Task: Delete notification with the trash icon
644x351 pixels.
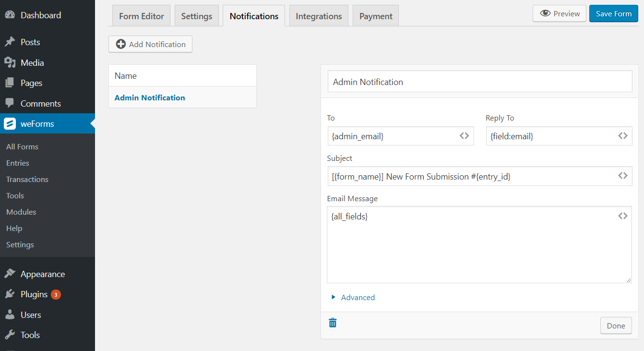Action: click(333, 323)
